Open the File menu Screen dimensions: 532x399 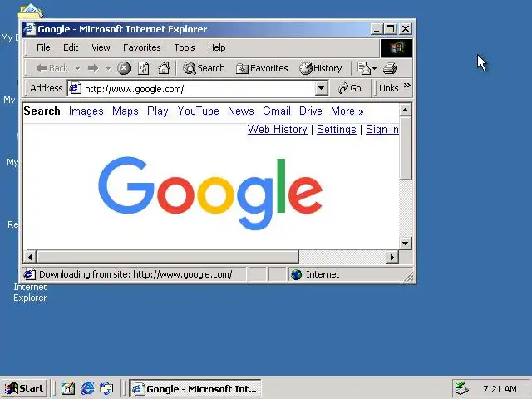click(43, 47)
